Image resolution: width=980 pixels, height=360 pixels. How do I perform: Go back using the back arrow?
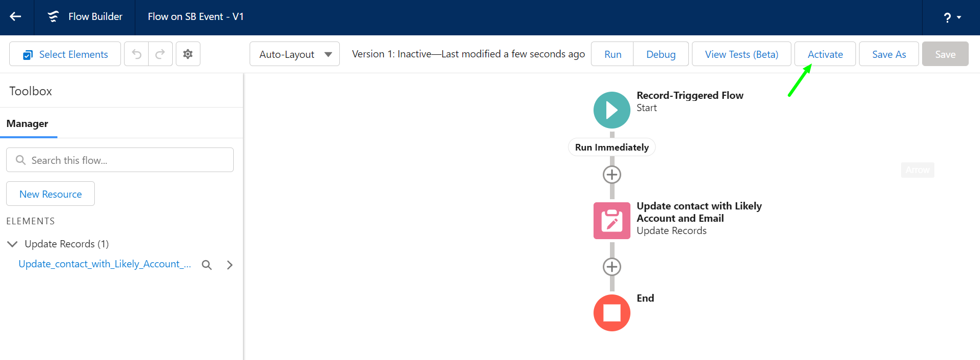click(16, 17)
